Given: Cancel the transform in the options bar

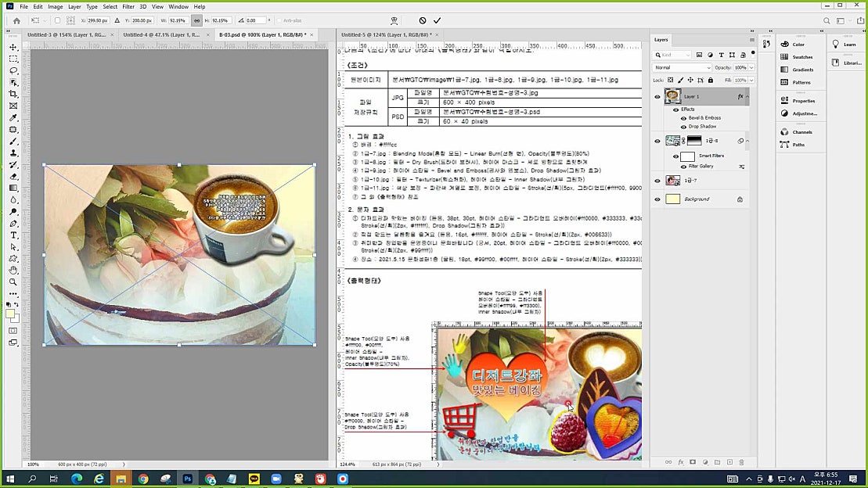Looking at the screenshot, I should (423, 20).
